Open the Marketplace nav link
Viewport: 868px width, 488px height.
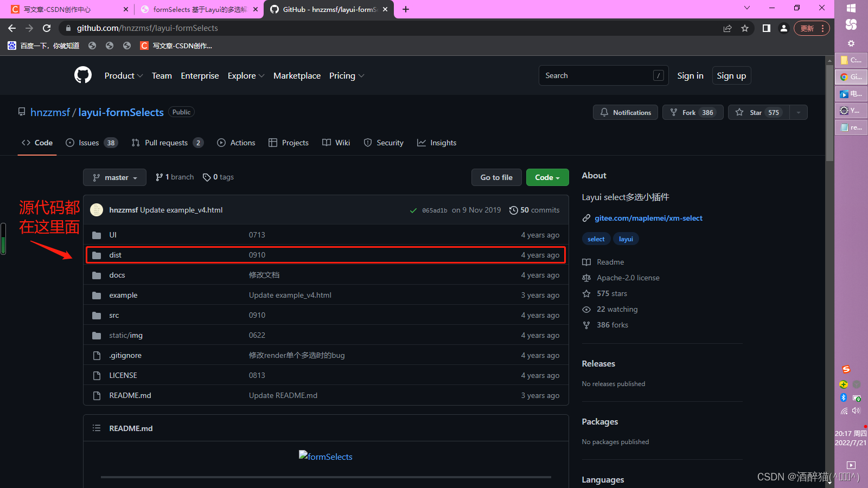tap(297, 75)
